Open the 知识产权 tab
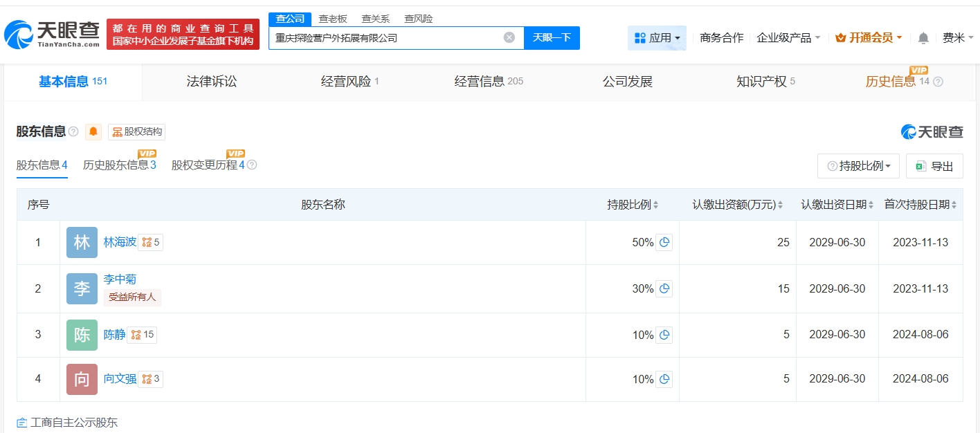This screenshot has height=433, width=980. (x=766, y=82)
